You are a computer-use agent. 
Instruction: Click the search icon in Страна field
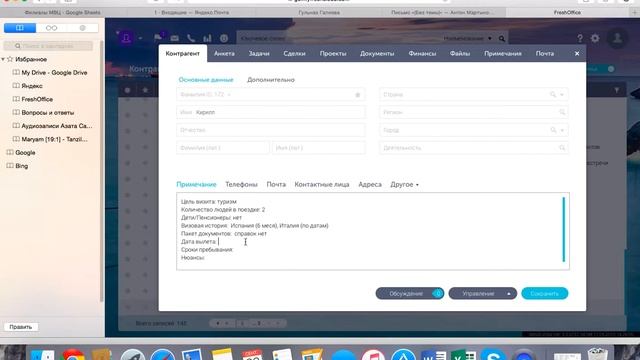[x=553, y=95]
